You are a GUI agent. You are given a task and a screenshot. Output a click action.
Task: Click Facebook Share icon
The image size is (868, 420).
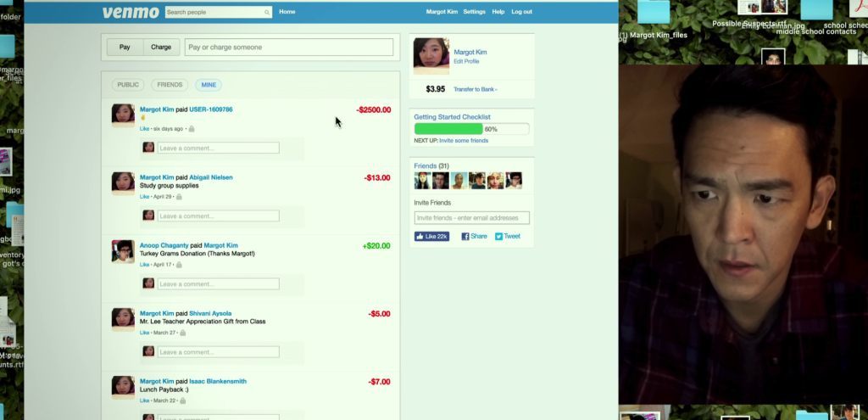[465, 237]
